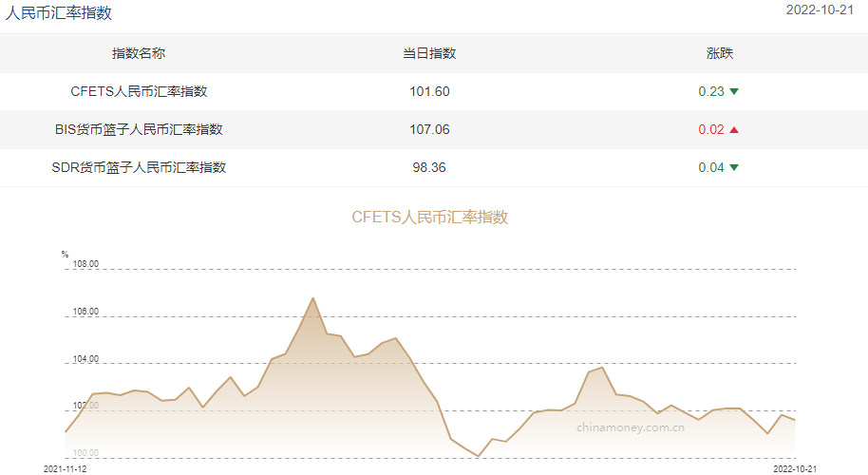Click the 2022-10-21 x-axis end date
This screenshot has height=475, width=868.
coord(795,469)
